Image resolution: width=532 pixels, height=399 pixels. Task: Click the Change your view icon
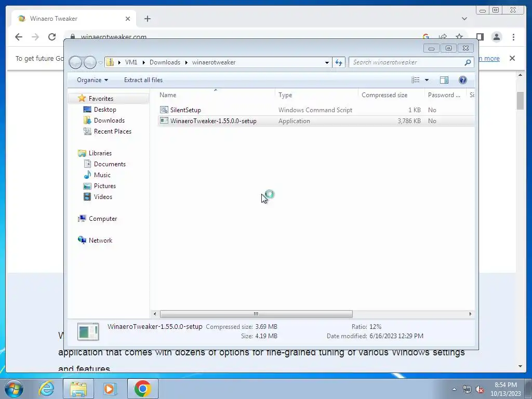[415, 79]
